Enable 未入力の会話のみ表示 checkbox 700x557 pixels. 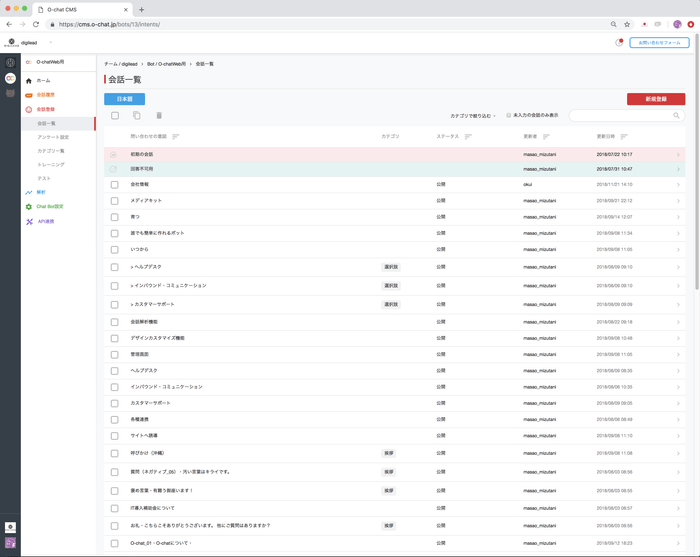[508, 115]
